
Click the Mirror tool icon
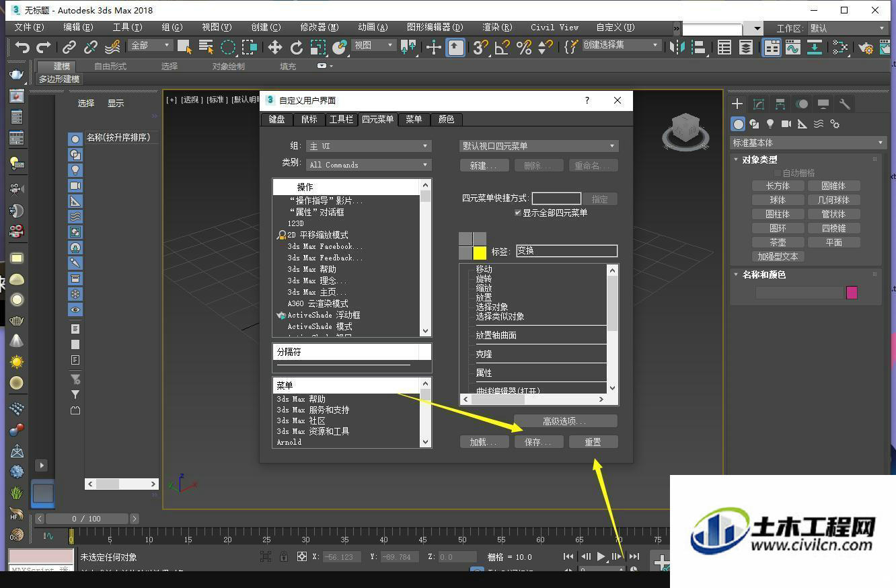pyautogui.click(x=679, y=47)
